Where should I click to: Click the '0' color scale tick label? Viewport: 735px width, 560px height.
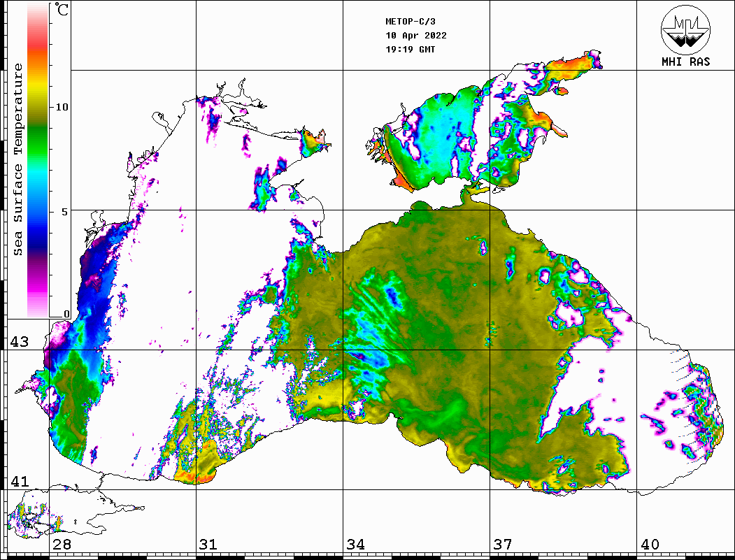point(66,314)
